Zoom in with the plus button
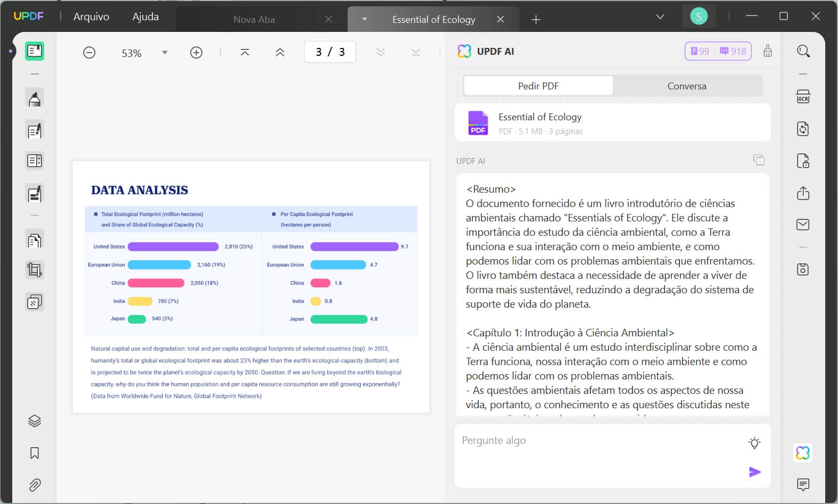Image resolution: width=838 pixels, height=504 pixels. point(196,53)
